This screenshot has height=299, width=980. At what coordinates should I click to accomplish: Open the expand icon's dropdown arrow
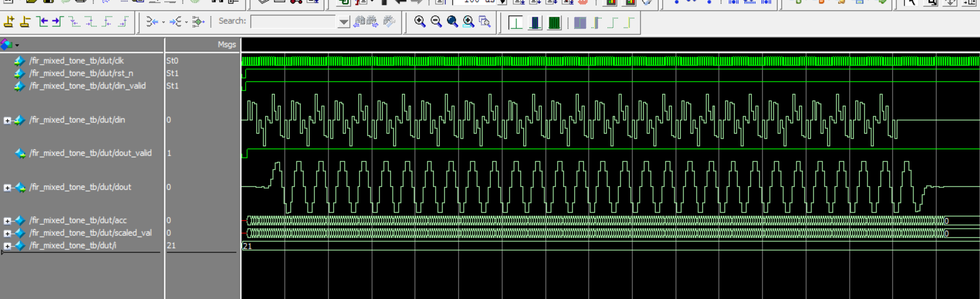click(x=186, y=22)
